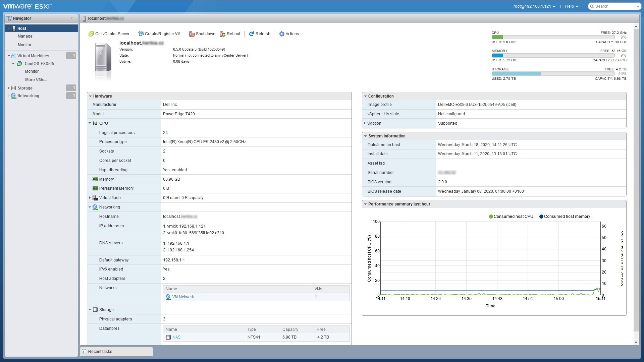644x362 pixels.
Task: Expand the Storage node in Navigator
Action: coord(9,88)
